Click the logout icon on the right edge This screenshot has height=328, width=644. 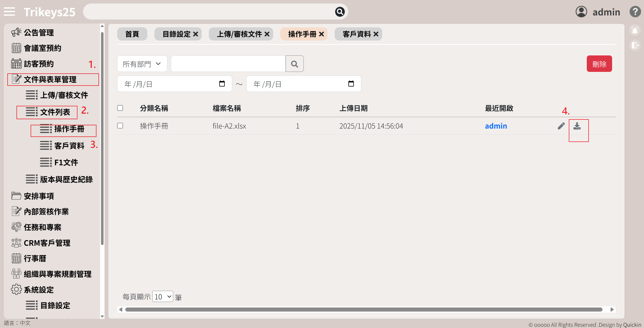point(635,45)
